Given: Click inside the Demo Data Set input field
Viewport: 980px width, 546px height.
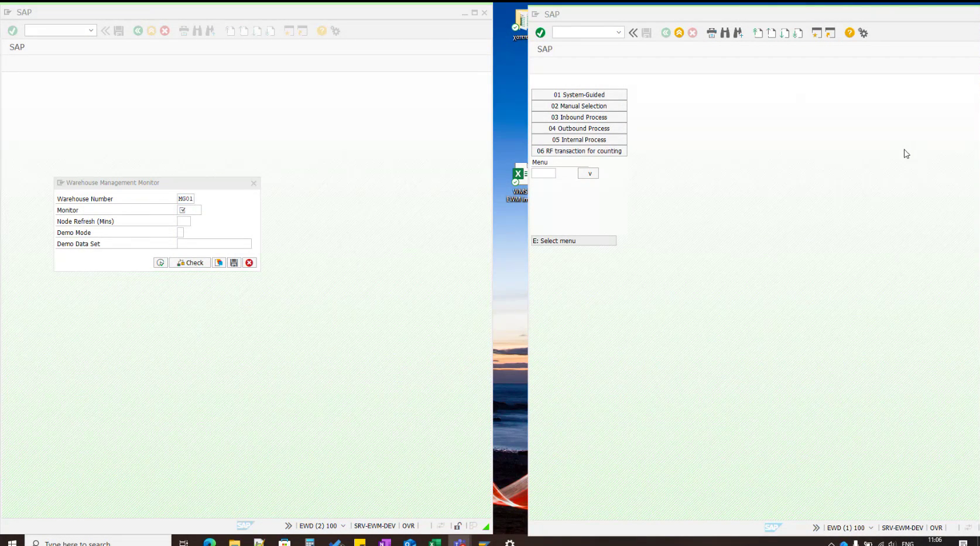Looking at the screenshot, I should tap(214, 244).
